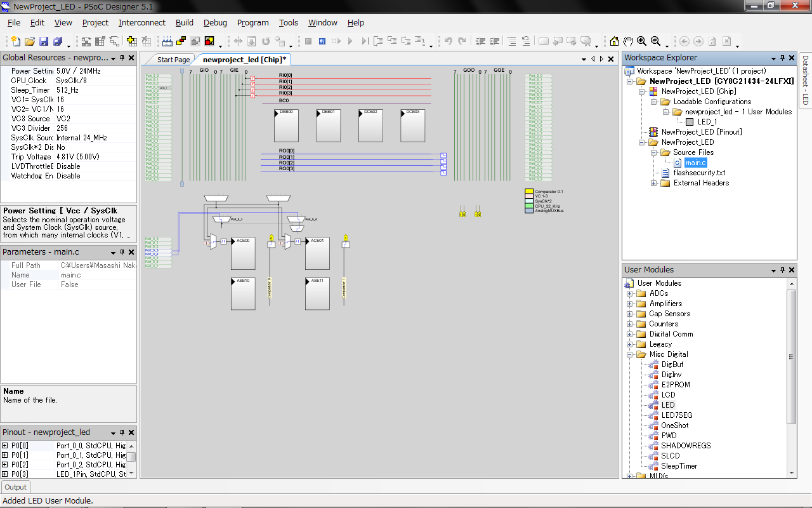Open the File menu
Screen dimensions: 812x508
pos(14,22)
